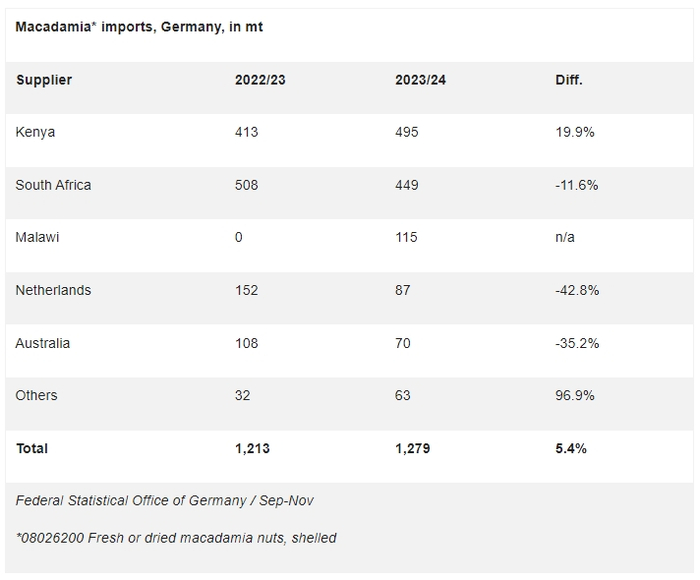
Task: Select Netherlands' -42.8% difference value
Action: [x=577, y=290]
